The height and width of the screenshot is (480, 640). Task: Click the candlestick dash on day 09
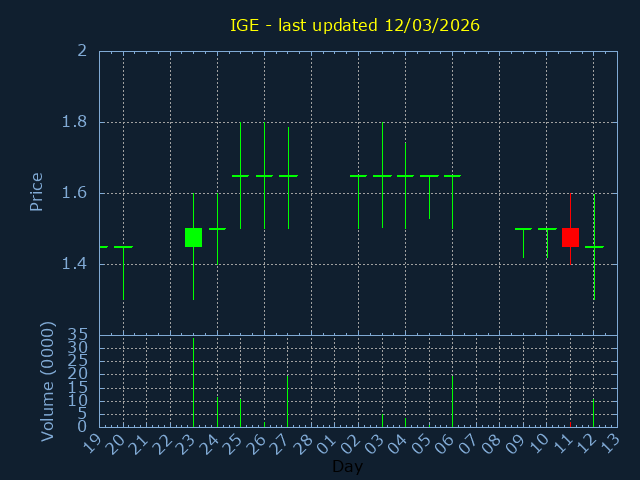(523, 229)
